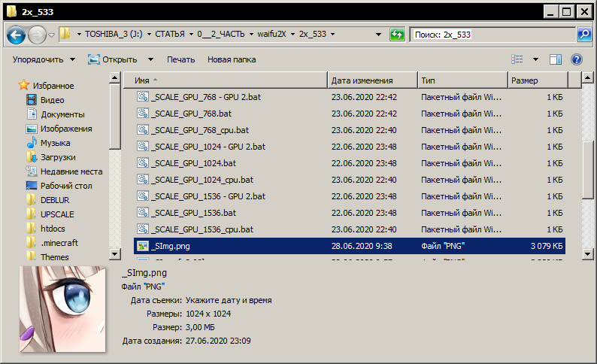597x364 pixels.
Task: Click the _SImg.png preview thumbnail
Action: coord(62,309)
